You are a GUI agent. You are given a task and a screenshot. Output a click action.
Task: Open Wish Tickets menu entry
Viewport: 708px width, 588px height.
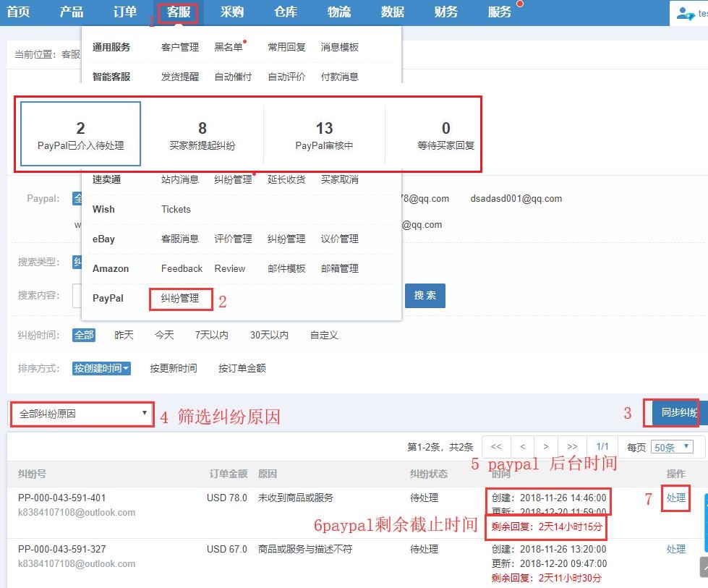[176, 209]
